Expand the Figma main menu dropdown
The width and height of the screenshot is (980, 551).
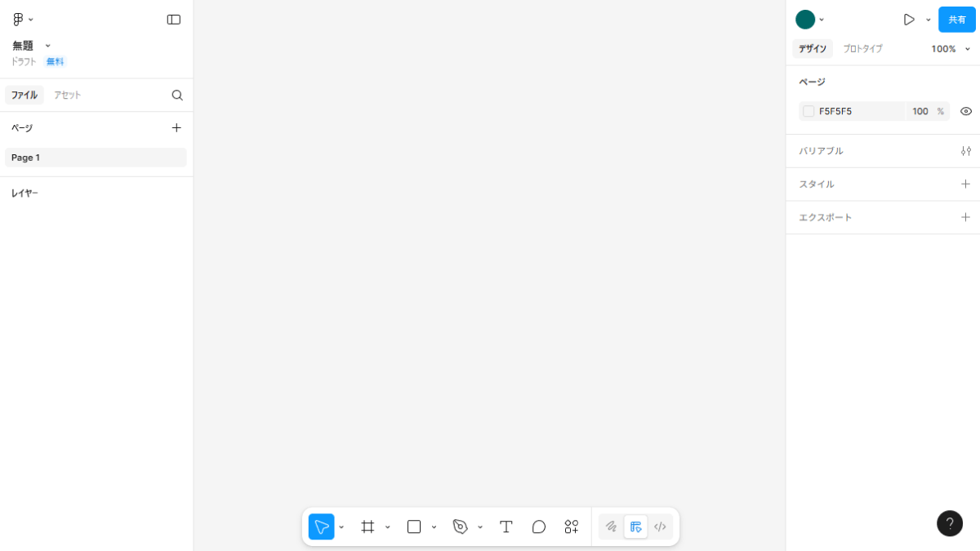(23, 20)
